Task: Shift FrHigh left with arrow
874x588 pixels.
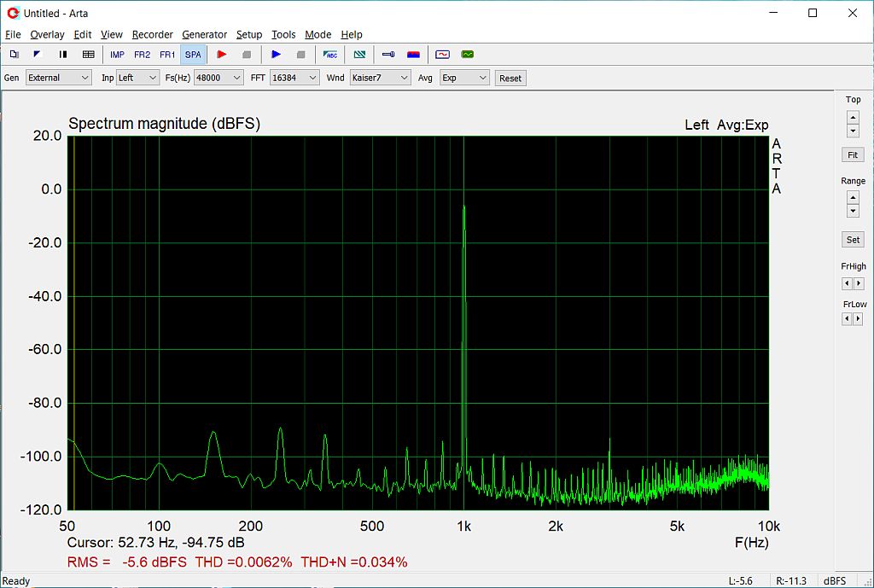Action: (x=847, y=283)
